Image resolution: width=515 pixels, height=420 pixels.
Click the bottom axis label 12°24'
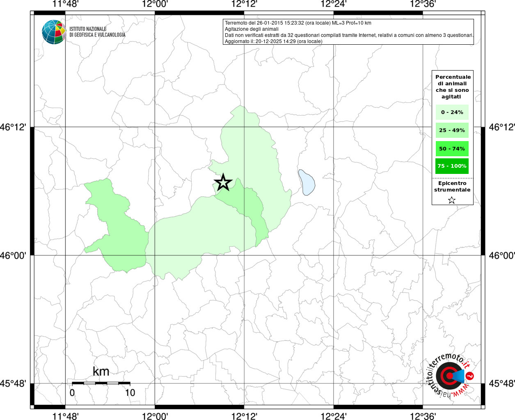(334, 416)
